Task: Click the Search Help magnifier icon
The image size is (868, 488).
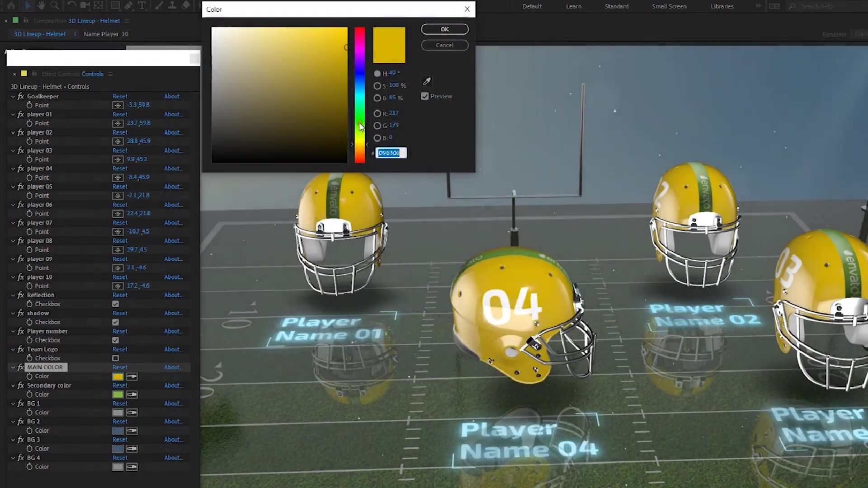Action: [x=792, y=6]
